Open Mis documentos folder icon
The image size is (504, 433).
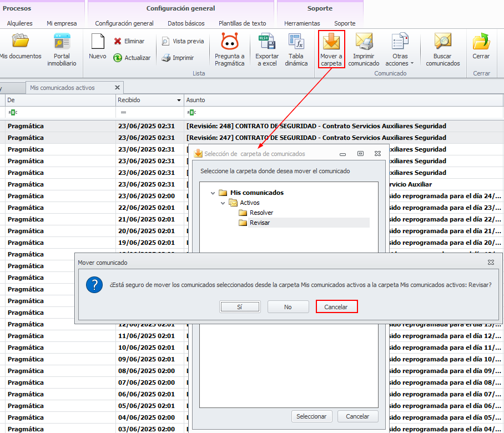[20, 41]
